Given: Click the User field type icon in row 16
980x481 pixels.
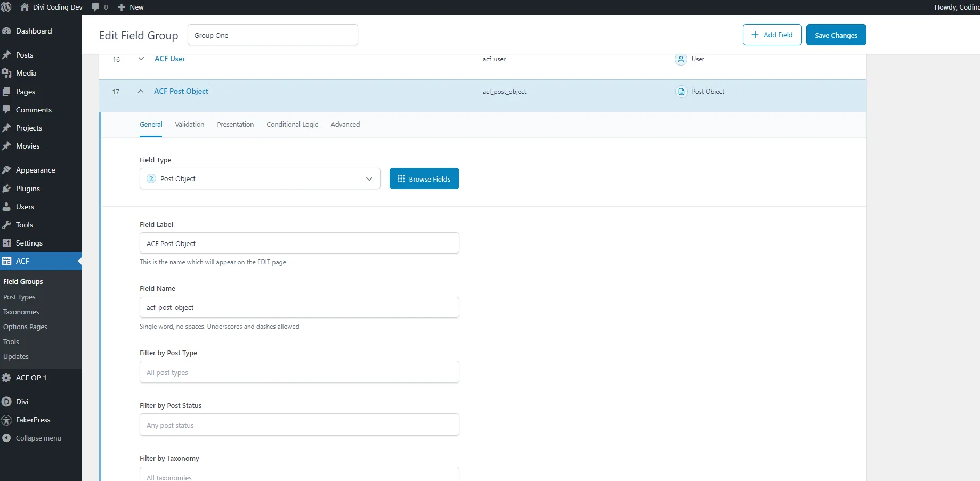Looking at the screenshot, I should click(681, 59).
